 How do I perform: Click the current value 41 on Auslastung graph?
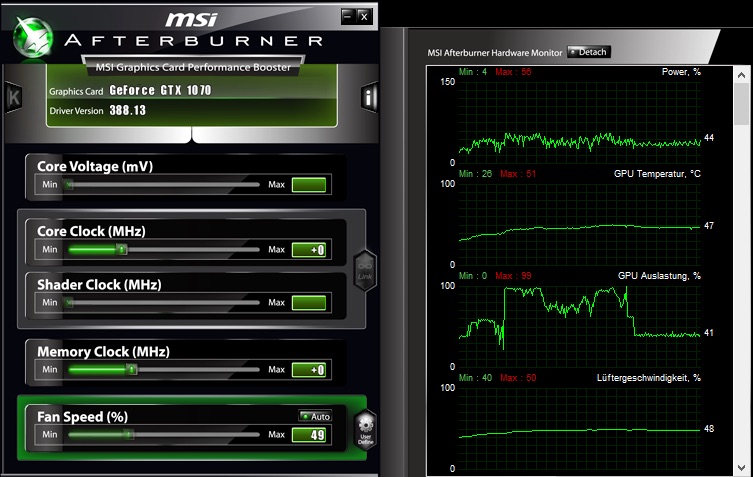pyautogui.click(x=709, y=332)
